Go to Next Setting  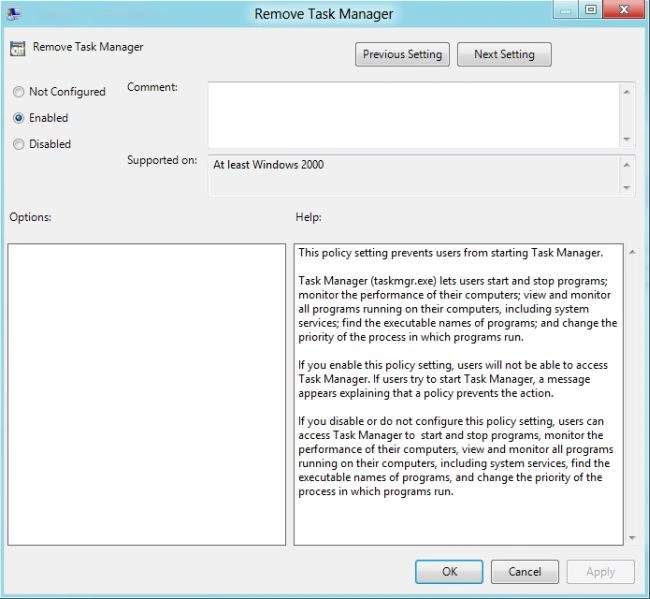pos(504,54)
